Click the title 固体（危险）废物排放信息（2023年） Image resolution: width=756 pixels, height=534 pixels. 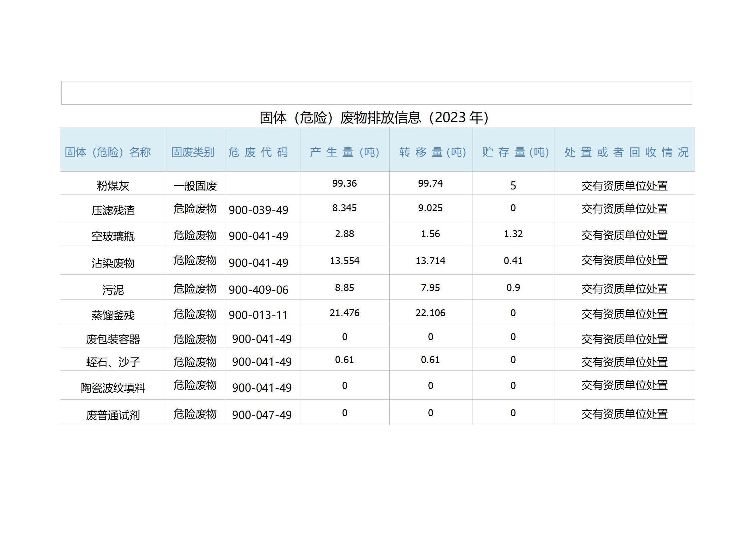[x=374, y=117]
